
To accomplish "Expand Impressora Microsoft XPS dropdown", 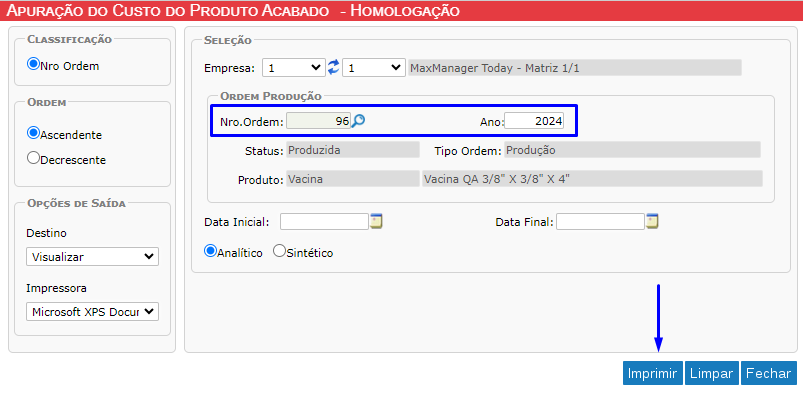I will click(x=92, y=312).
